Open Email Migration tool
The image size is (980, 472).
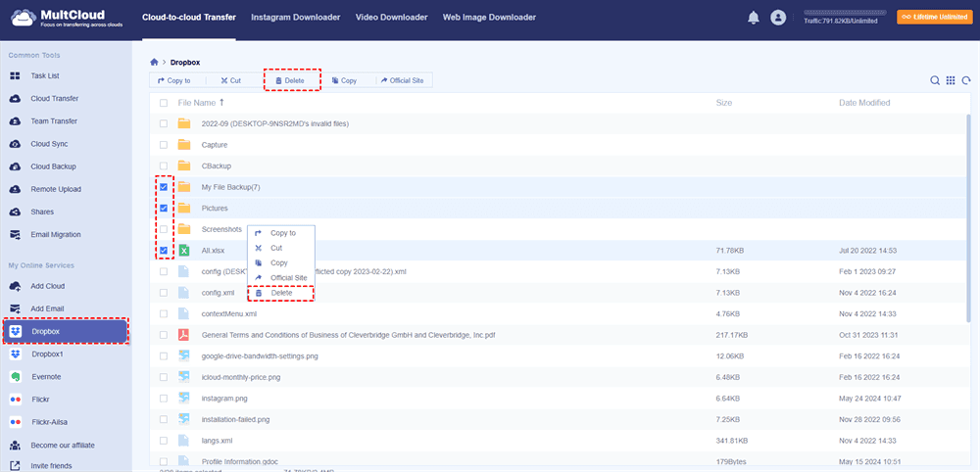coord(56,234)
